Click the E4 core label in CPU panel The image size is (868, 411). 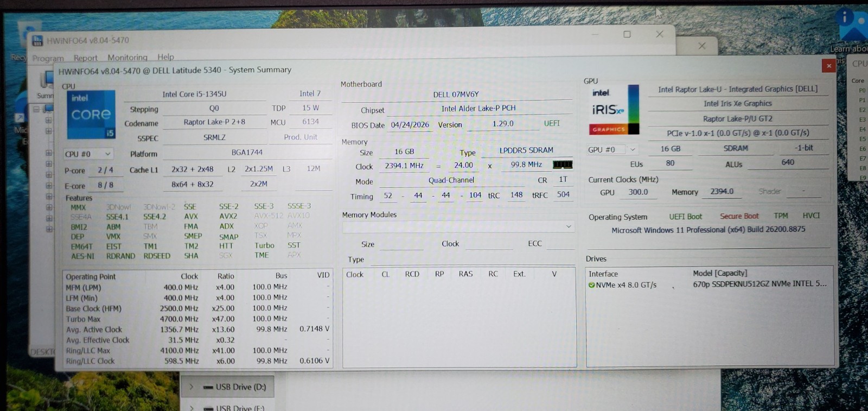[x=863, y=129]
